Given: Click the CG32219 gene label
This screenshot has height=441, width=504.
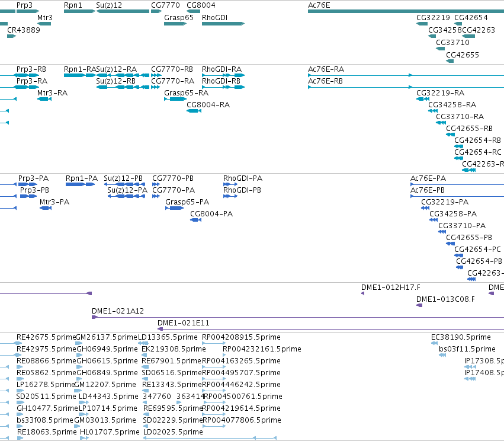Looking at the screenshot, I should pos(433,18).
